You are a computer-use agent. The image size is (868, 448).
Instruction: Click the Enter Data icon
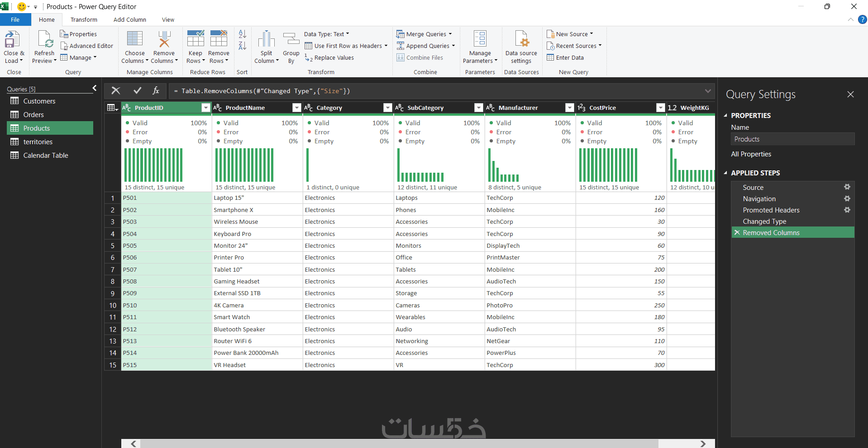click(550, 57)
